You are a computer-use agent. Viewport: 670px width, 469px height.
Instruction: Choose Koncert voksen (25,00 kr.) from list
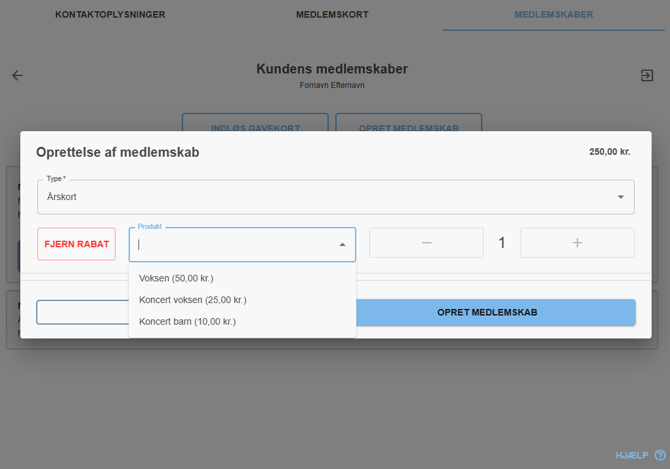[192, 300]
